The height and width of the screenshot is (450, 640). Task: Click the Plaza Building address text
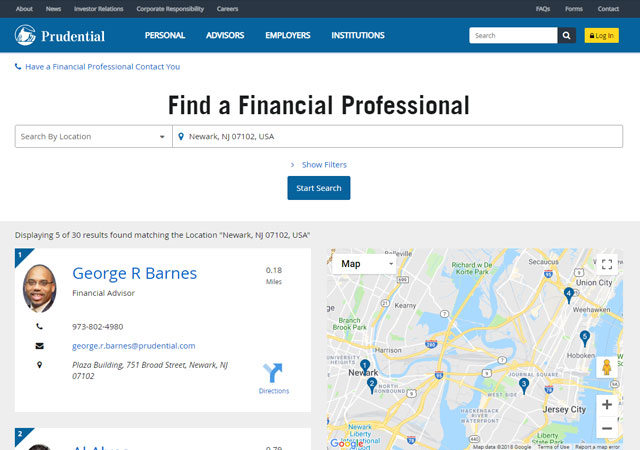150,370
